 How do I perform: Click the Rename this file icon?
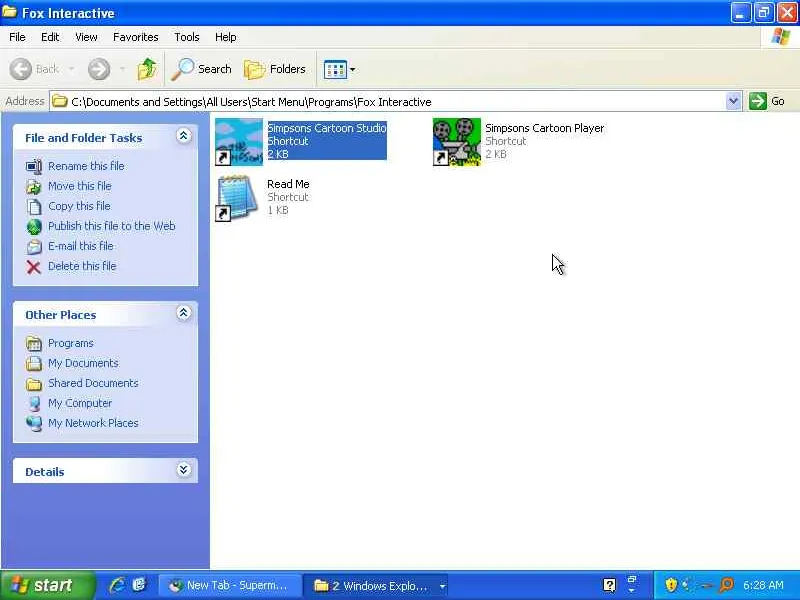[x=34, y=166]
